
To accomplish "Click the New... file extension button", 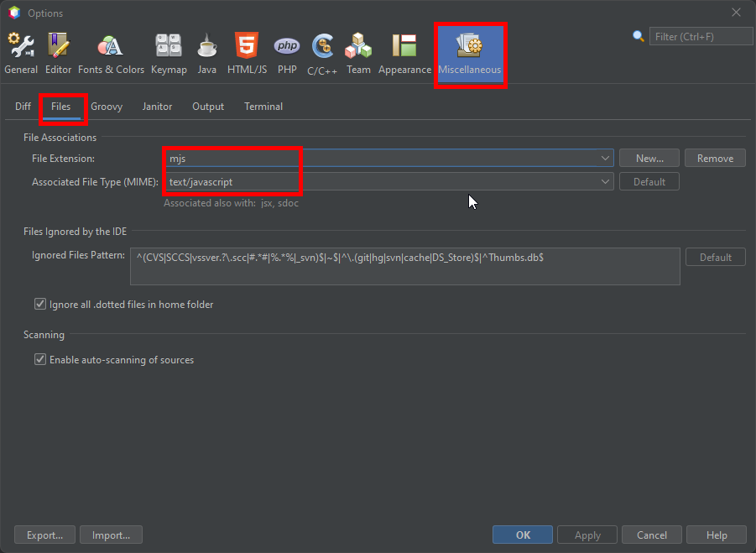I will click(649, 158).
